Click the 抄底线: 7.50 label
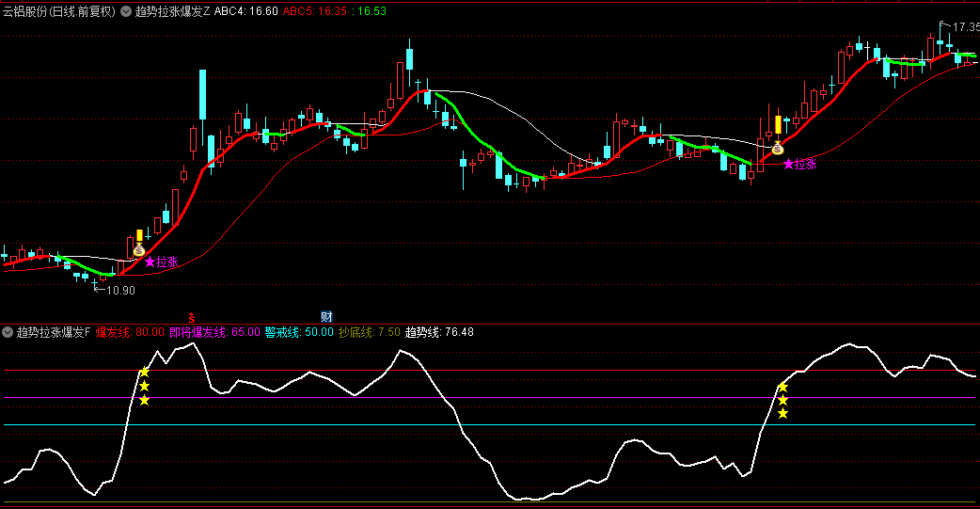980x509 pixels. click(370, 332)
